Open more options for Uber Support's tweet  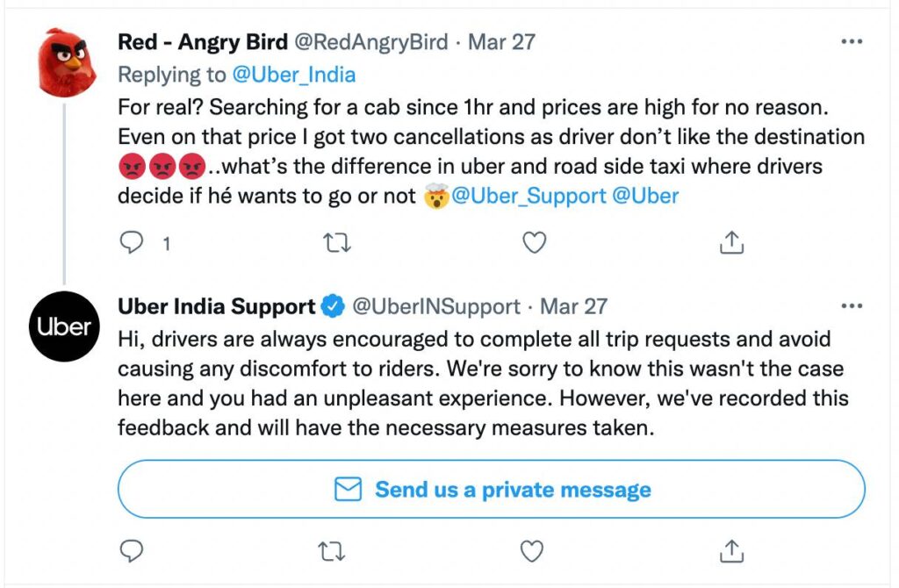pyautogui.click(x=852, y=306)
